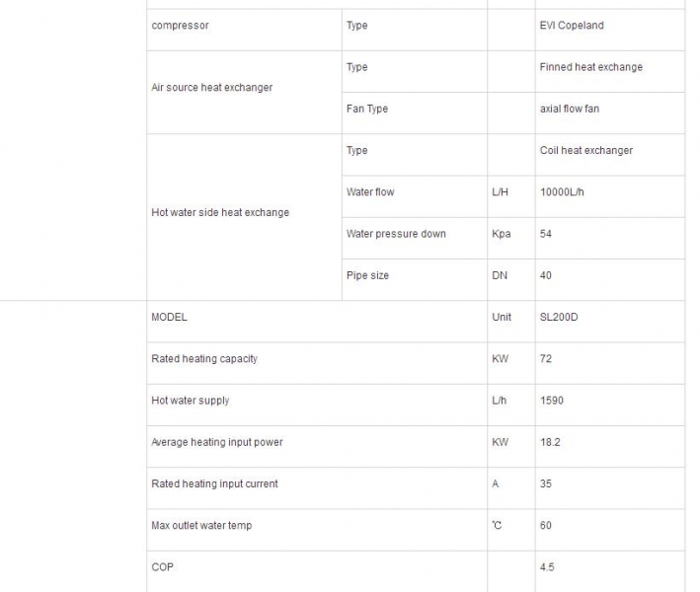
Task: Select the hot water supply value 1590
Action: (551, 401)
